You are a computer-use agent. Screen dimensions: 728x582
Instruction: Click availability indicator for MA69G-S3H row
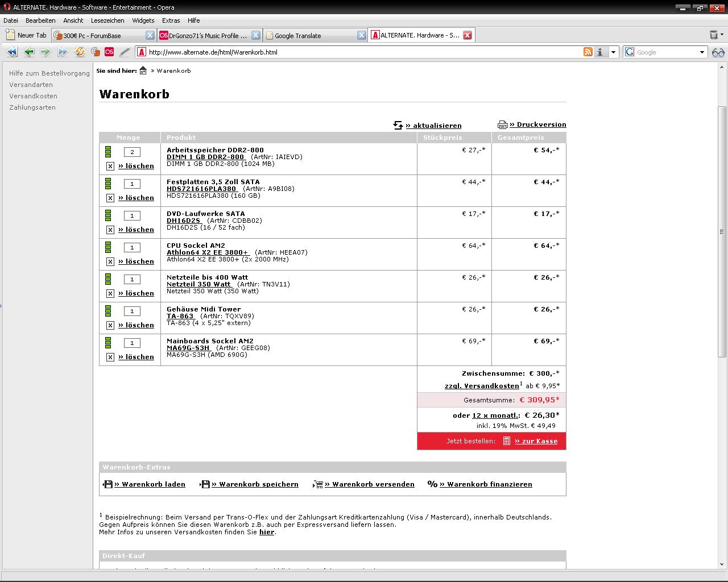(108, 343)
